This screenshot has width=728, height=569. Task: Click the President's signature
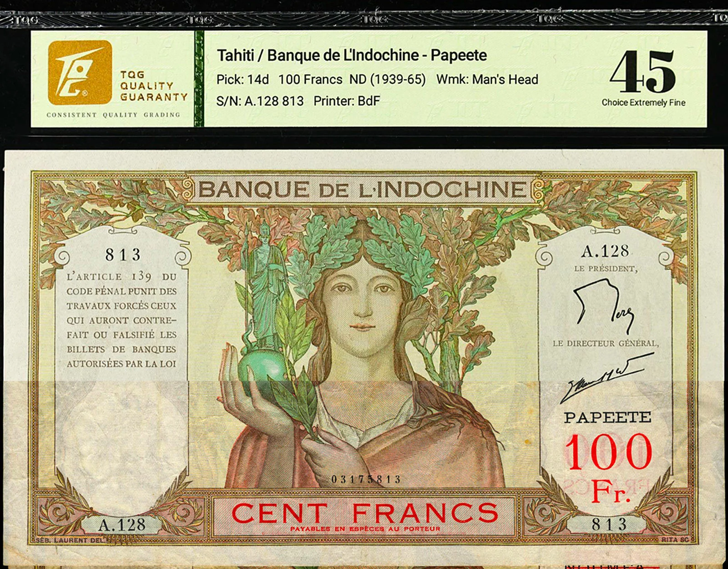pyautogui.click(x=604, y=305)
